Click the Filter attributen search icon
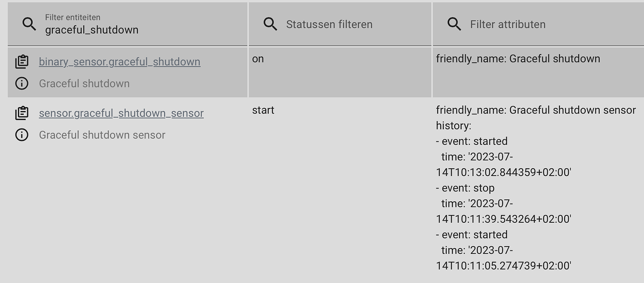Image resolution: width=644 pixels, height=283 pixels. point(454,24)
